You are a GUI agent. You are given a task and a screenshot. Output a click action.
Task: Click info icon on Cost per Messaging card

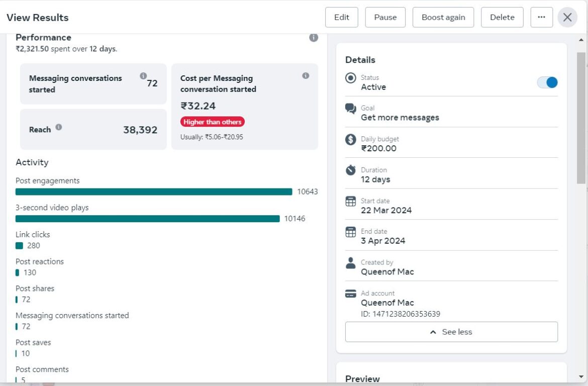pos(306,76)
